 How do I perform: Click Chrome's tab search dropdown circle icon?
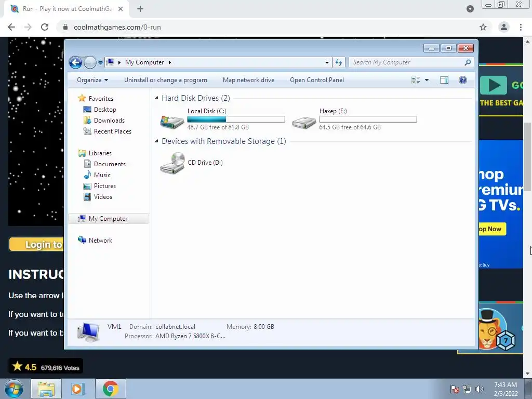click(x=470, y=9)
